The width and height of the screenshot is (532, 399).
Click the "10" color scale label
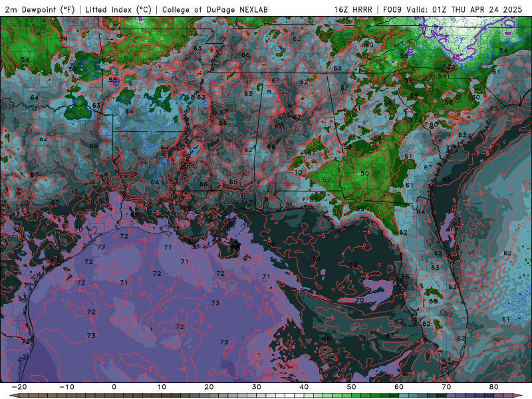coord(162,387)
